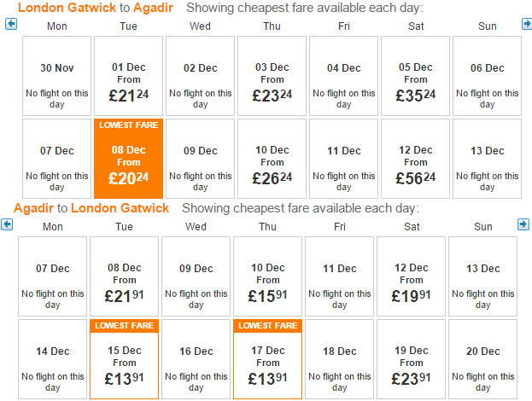This screenshot has height=401, width=532.
Task: Pick return 12 Dec fare £19.91
Action: pos(412,276)
